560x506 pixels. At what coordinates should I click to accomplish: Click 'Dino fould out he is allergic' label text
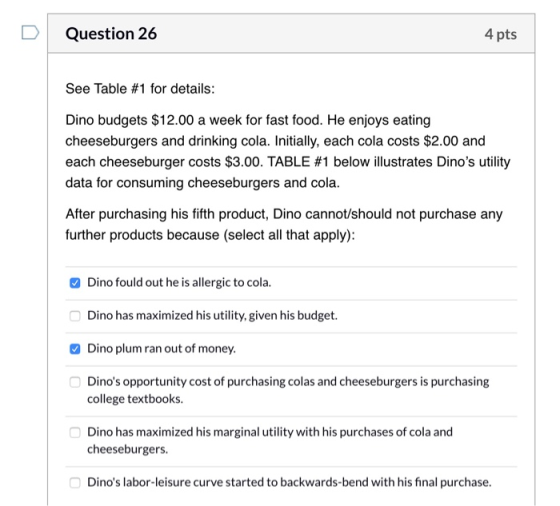(x=179, y=282)
